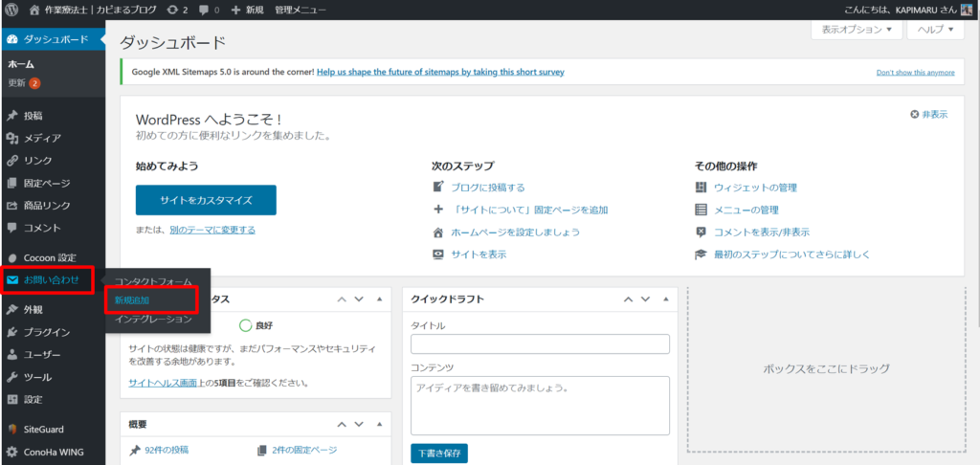Click the コンテンツ textarea in quick draft
980x465 pixels.
pyautogui.click(x=540, y=405)
